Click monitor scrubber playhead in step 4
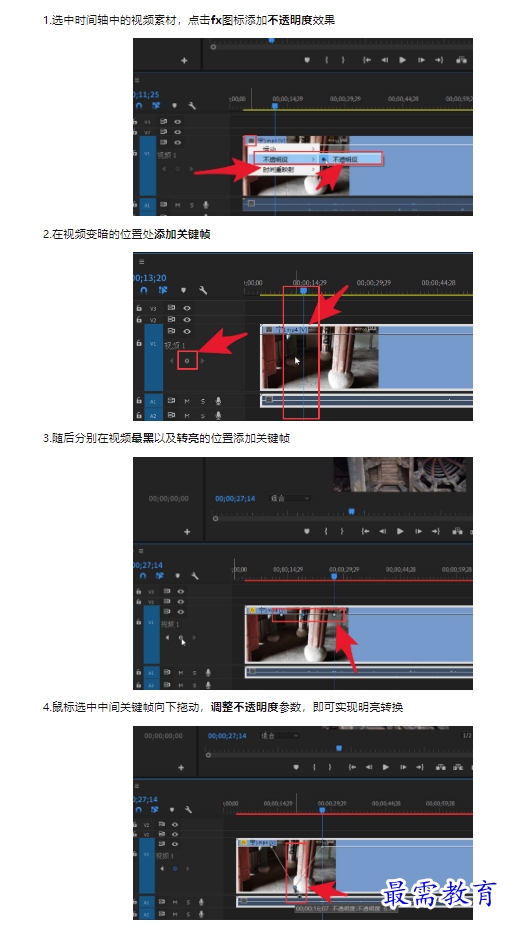The image size is (505, 925). click(339, 748)
